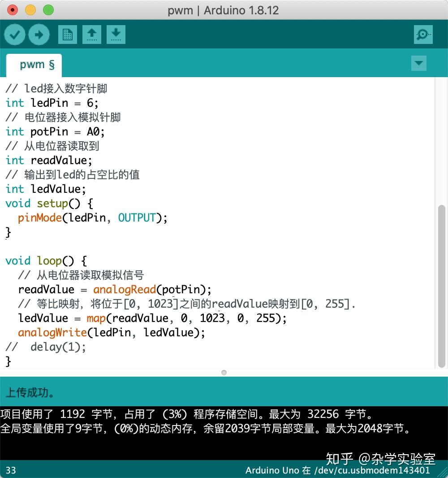The width and height of the screenshot is (448, 478).
Task: Click the horizontal scrollbar thumb below the code
Action: [224, 372]
